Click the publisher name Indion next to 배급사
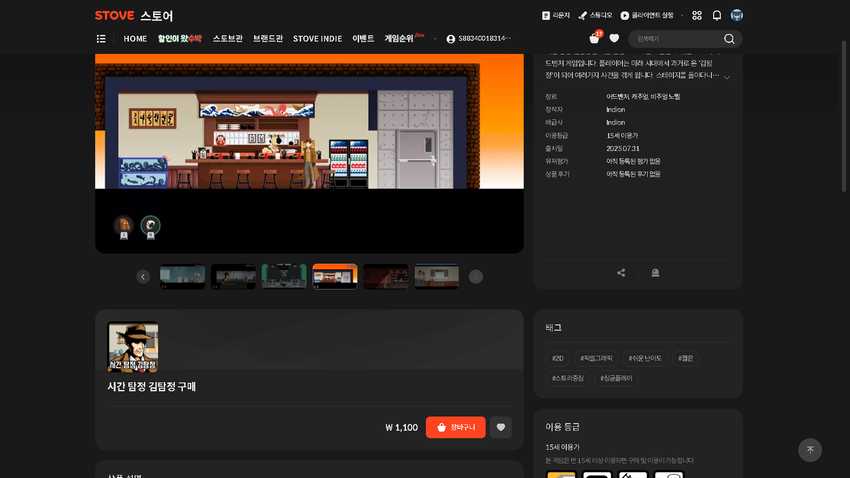Screen dimensions: 850x478 click(615, 122)
